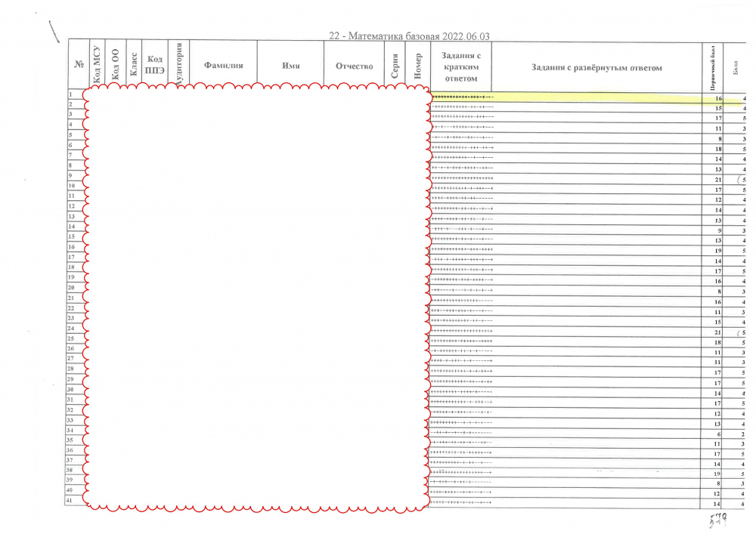Click the primary score 21 in row 9
Image resolution: width=756 pixels, height=534 pixels.
point(718,180)
